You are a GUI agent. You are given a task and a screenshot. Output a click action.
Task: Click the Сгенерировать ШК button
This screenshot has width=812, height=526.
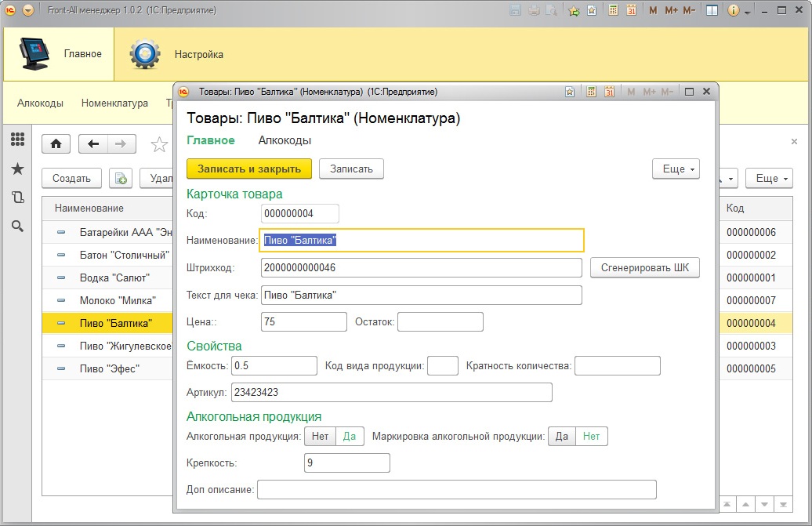pyautogui.click(x=645, y=267)
